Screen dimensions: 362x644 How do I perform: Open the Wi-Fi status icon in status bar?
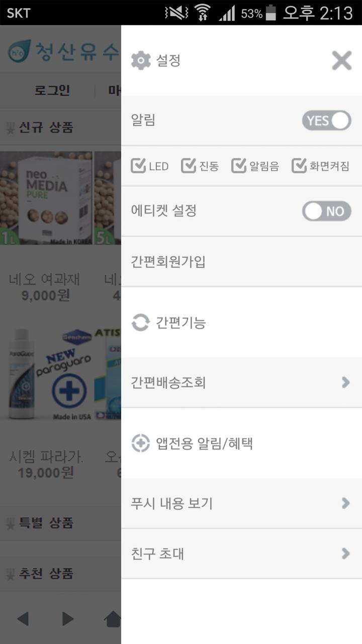203,13
